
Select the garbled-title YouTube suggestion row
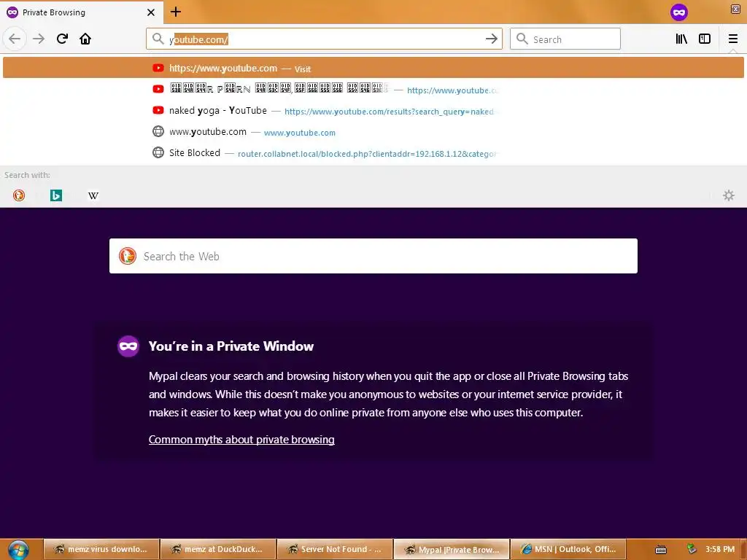373,90
